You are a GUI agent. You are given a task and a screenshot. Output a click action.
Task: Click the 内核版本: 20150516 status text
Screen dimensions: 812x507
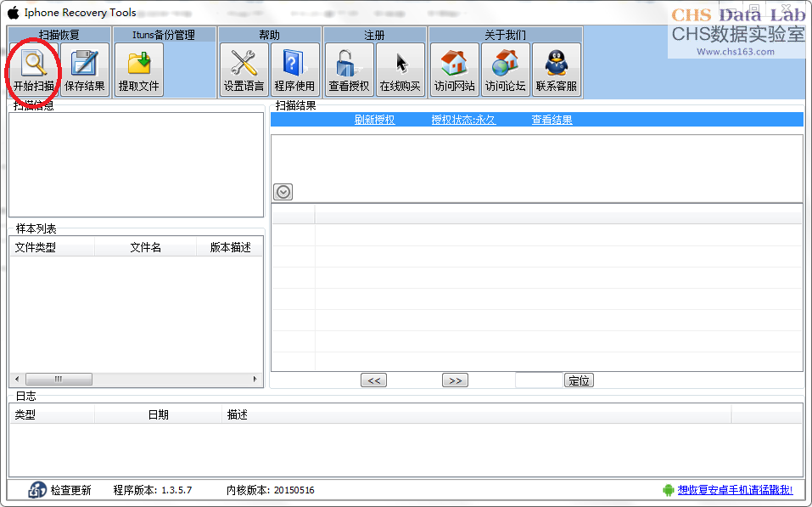[x=271, y=490]
